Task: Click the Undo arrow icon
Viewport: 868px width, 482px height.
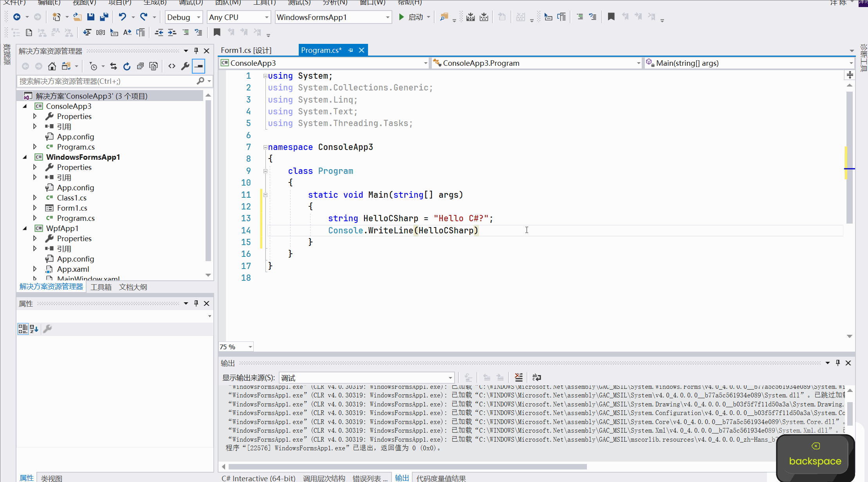Action: [x=123, y=17]
